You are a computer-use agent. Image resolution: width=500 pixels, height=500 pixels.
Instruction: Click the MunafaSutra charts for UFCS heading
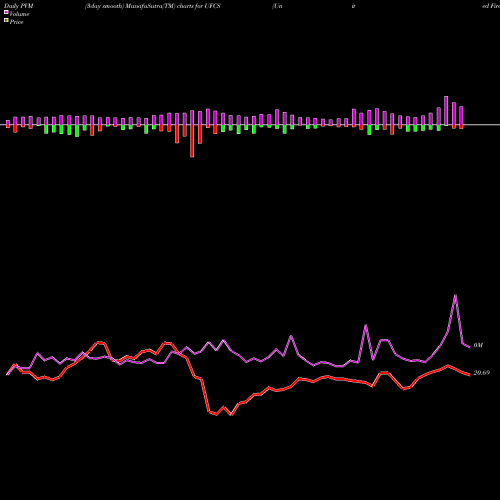click(153, 6)
